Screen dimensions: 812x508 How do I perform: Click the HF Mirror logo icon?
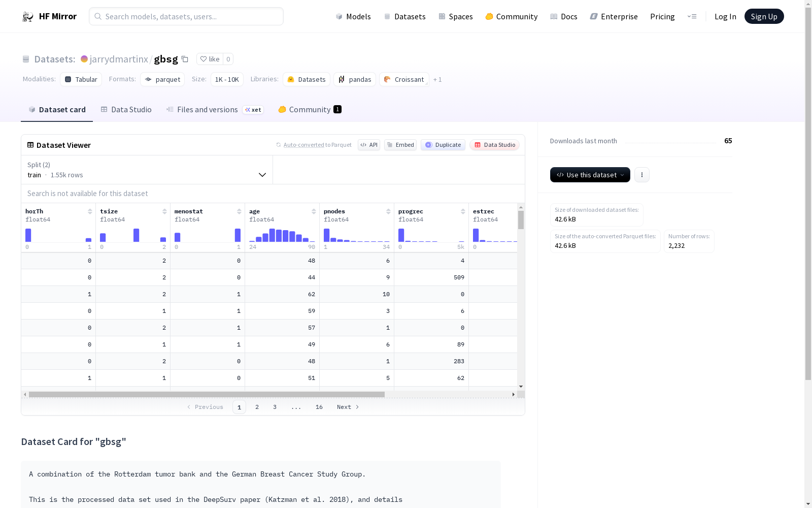[28, 17]
